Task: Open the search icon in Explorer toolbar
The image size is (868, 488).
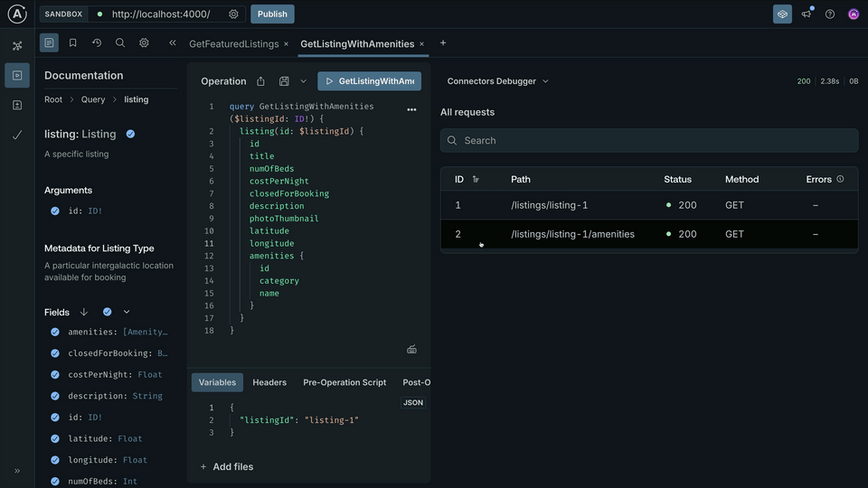Action: tap(120, 42)
